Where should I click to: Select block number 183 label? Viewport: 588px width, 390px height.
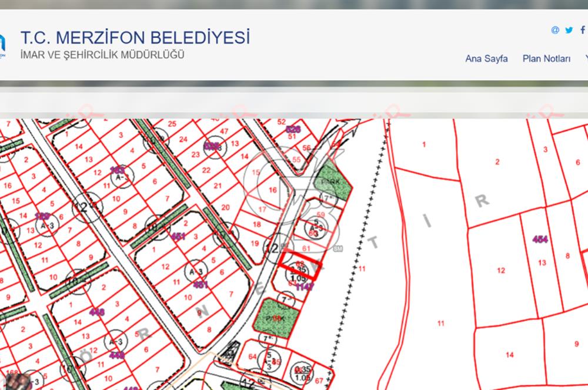pyautogui.click(x=118, y=170)
